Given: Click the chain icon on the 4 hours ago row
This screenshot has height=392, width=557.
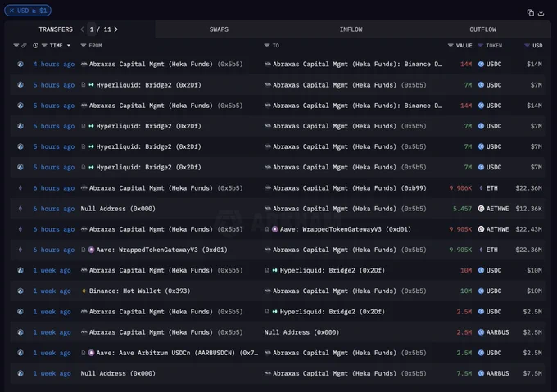Looking at the screenshot, I should (x=20, y=64).
